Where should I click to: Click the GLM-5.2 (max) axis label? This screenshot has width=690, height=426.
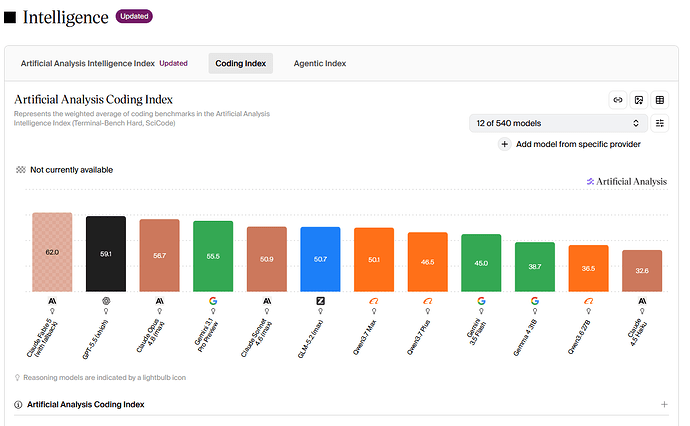(x=310, y=339)
